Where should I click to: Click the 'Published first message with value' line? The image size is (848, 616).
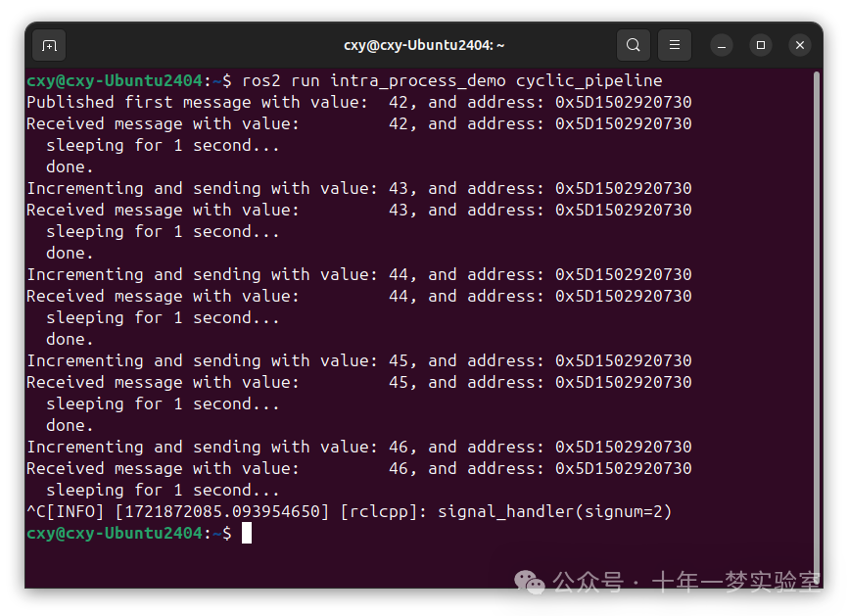click(x=359, y=102)
